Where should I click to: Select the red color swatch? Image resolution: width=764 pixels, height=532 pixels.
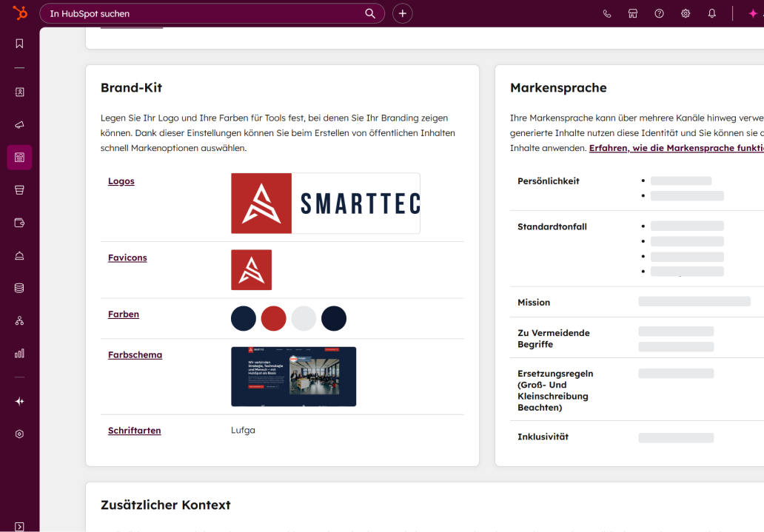click(274, 318)
